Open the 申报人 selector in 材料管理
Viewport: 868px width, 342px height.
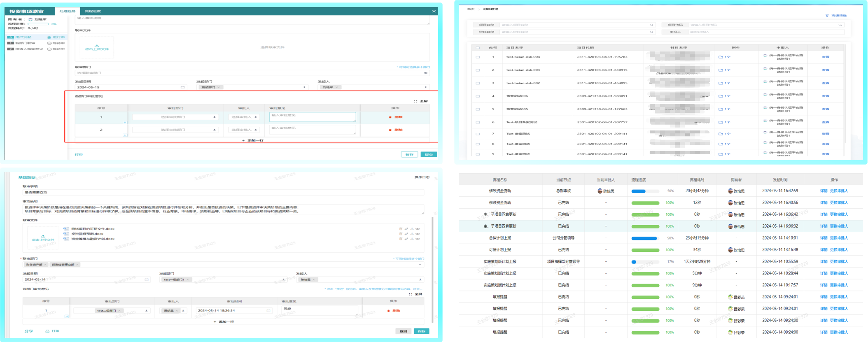[x=766, y=32]
